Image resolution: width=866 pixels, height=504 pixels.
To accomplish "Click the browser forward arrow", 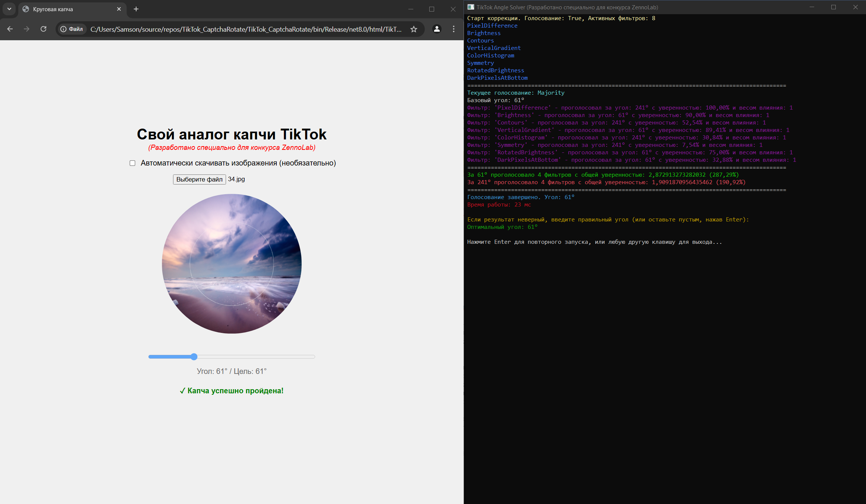I will (x=26, y=29).
